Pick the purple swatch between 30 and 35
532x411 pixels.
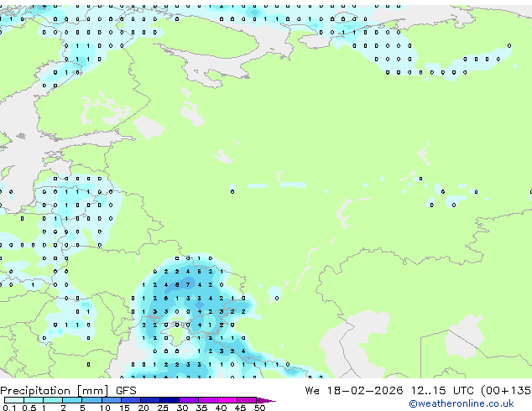(189, 400)
